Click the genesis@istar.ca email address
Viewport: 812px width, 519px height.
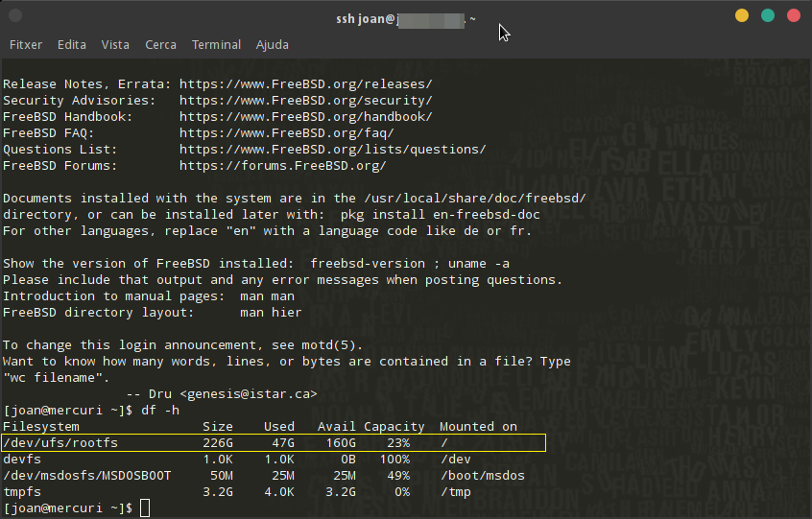point(248,394)
